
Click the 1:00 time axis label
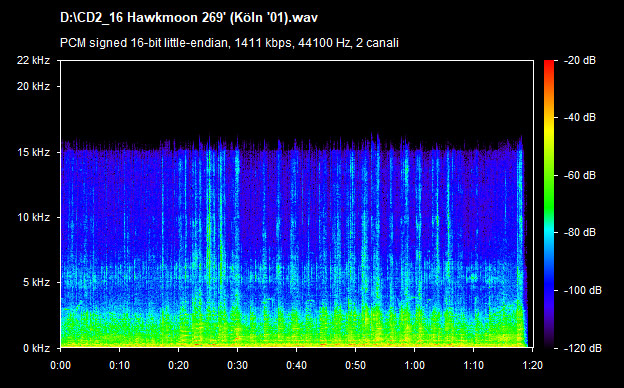coord(415,365)
